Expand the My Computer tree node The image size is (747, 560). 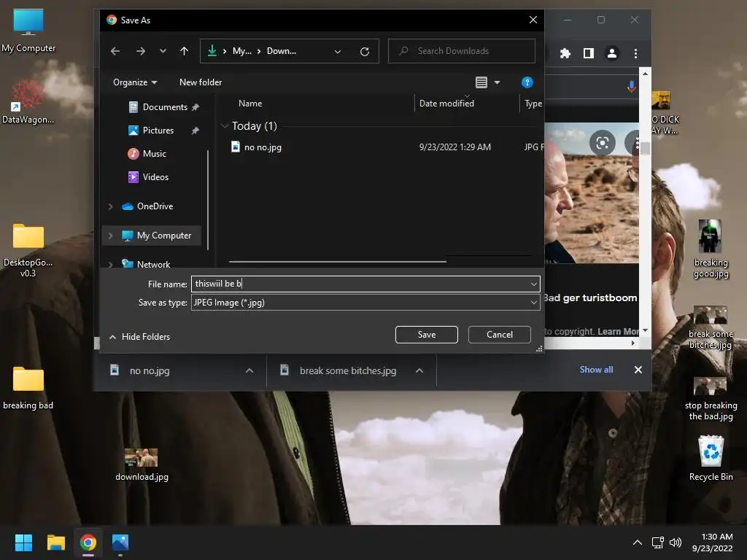pyautogui.click(x=111, y=236)
